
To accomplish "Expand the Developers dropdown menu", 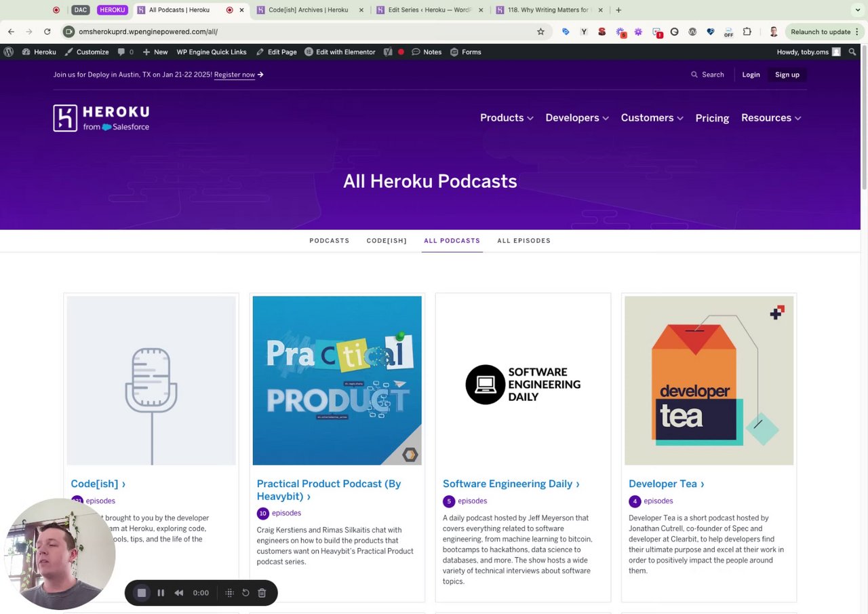I will click(577, 118).
